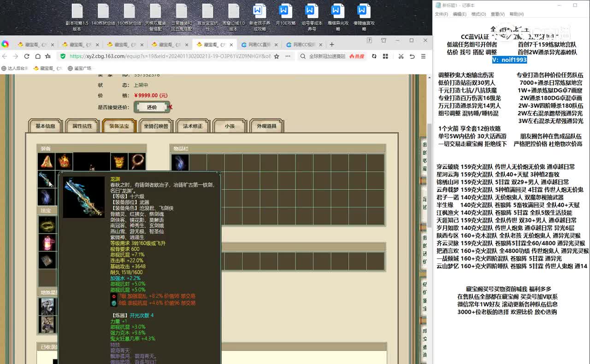Open the browser apps grid icon

pos(386,56)
